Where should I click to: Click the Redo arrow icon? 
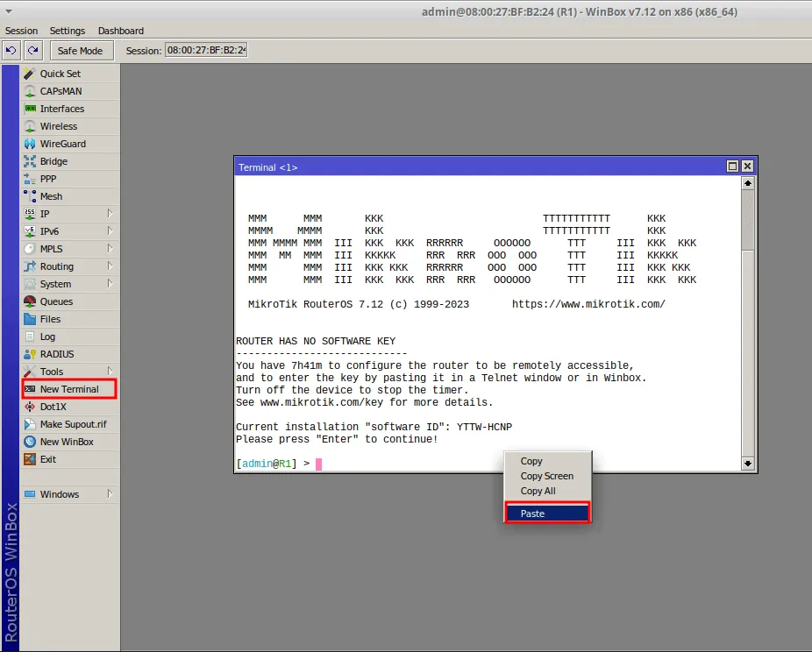[33, 51]
